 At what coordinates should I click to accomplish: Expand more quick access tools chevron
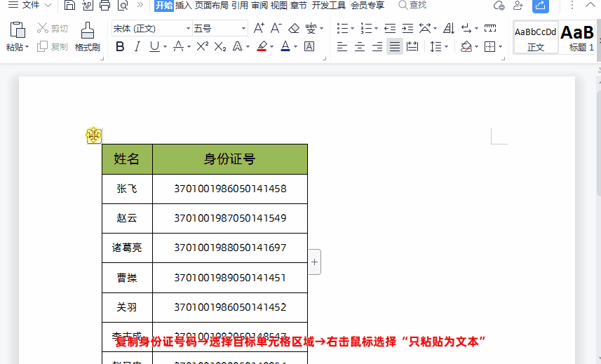pyautogui.click(x=140, y=5)
